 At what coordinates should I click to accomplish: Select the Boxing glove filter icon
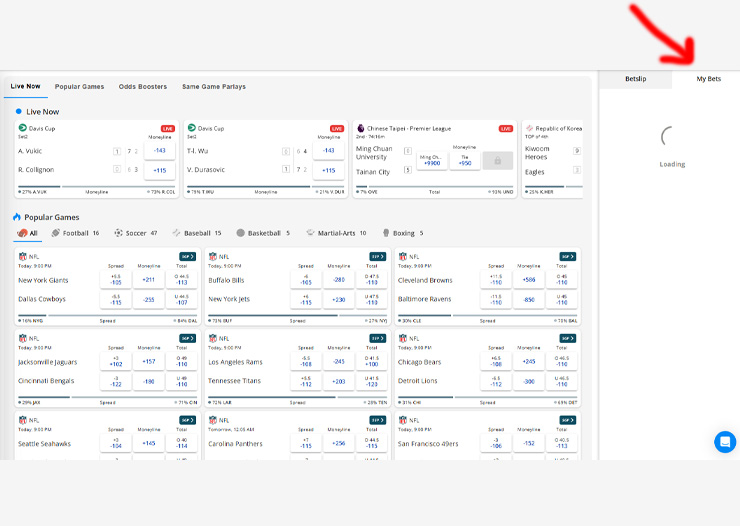tap(386, 233)
